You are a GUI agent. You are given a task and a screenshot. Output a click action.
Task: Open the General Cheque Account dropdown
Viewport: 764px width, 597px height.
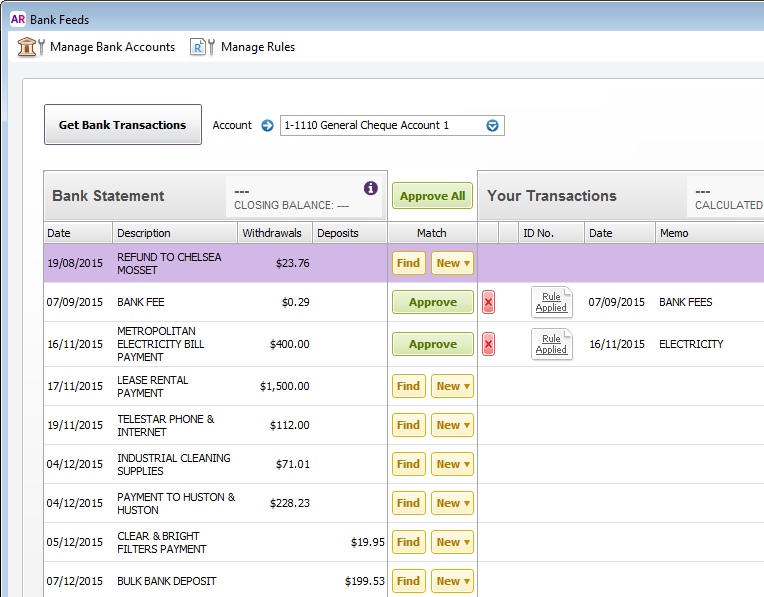493,126
